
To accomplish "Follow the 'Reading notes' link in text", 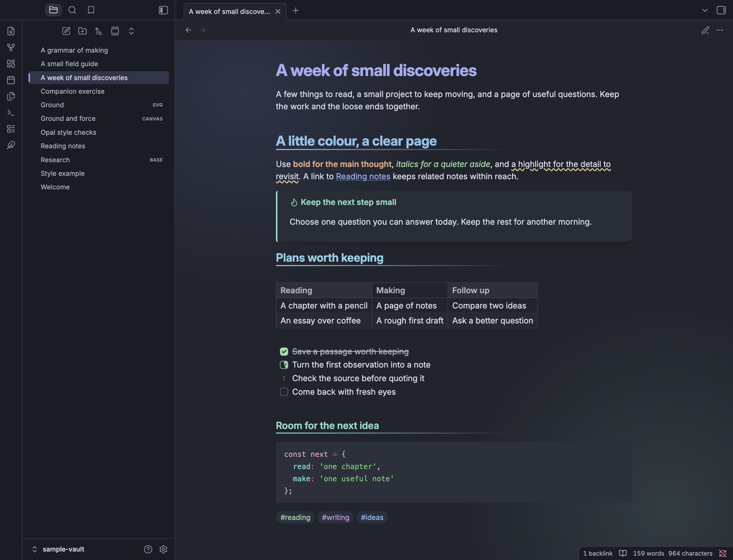I will tap(363, 176).
